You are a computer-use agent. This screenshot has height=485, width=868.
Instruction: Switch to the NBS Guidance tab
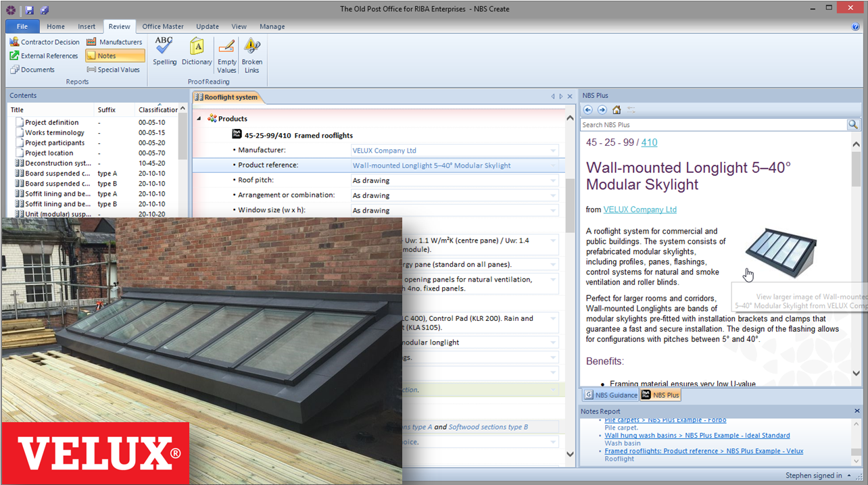point(610,394)
